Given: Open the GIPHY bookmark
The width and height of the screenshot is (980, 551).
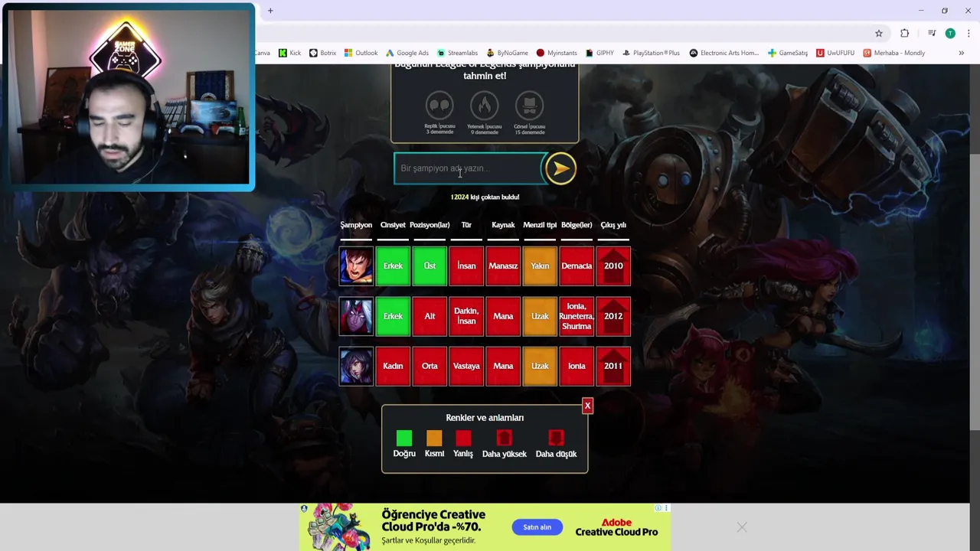Looking at the screenshot, I should [599, 53].
